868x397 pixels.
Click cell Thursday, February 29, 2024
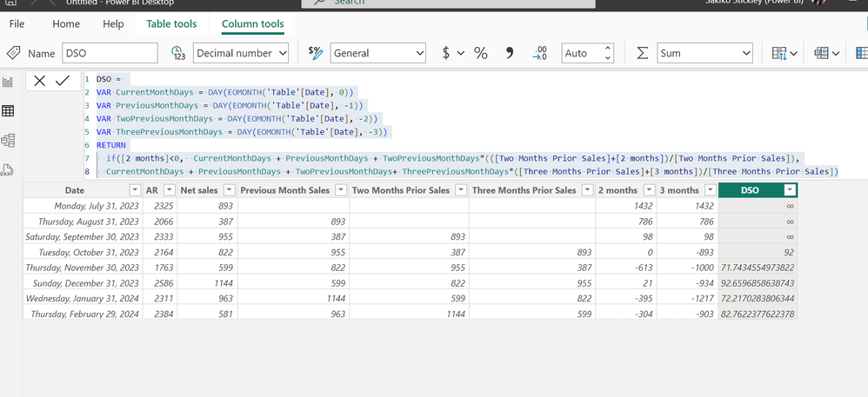click(83, 314)
